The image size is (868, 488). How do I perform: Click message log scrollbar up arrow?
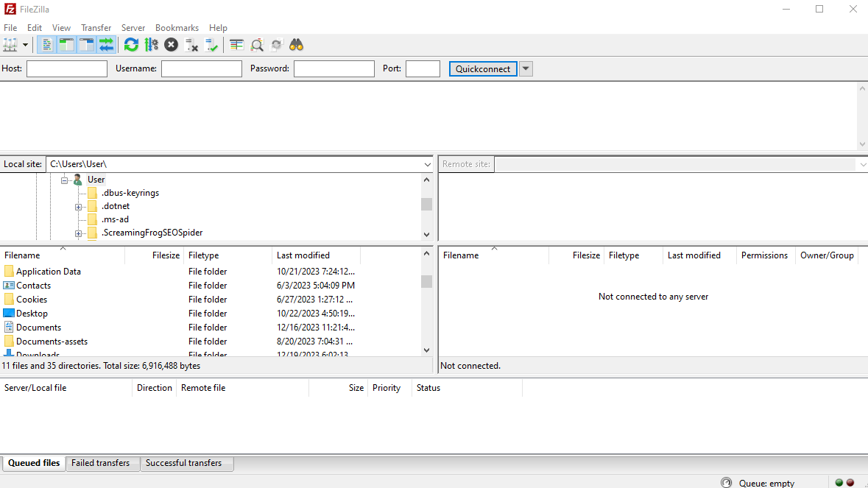pos(862,88)
